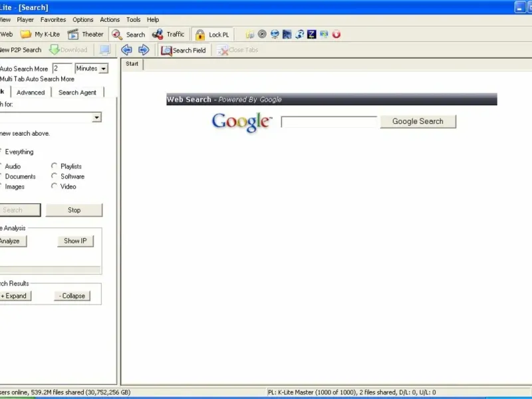Switch to the Search Agent tab
Viewport: 532px width, 399px height.
77,92
